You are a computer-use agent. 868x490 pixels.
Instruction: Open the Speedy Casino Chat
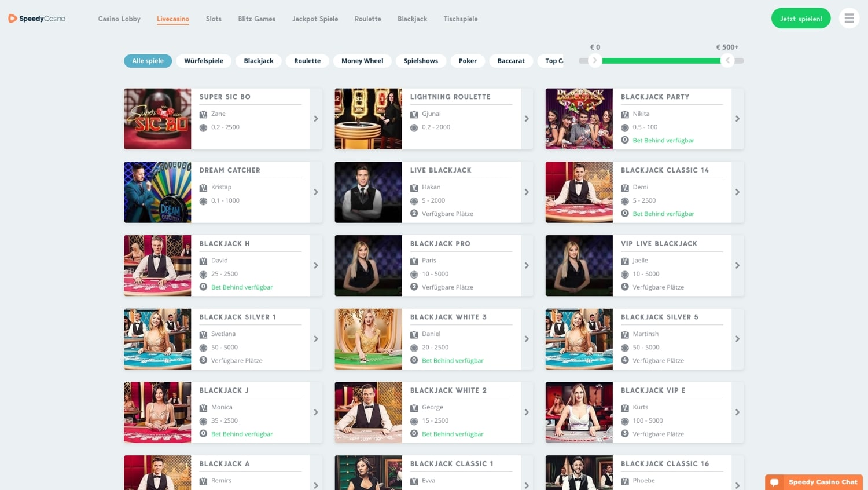(x=814, y=482)
